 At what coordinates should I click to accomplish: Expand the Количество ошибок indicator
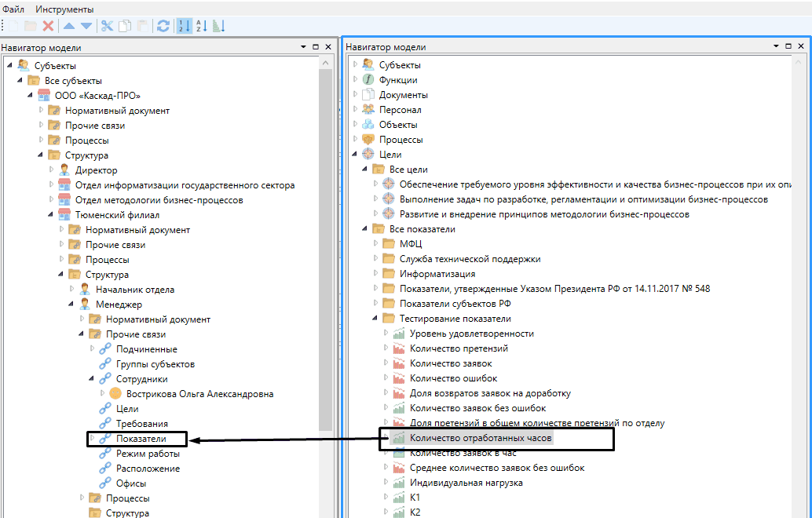coord(386,378)
